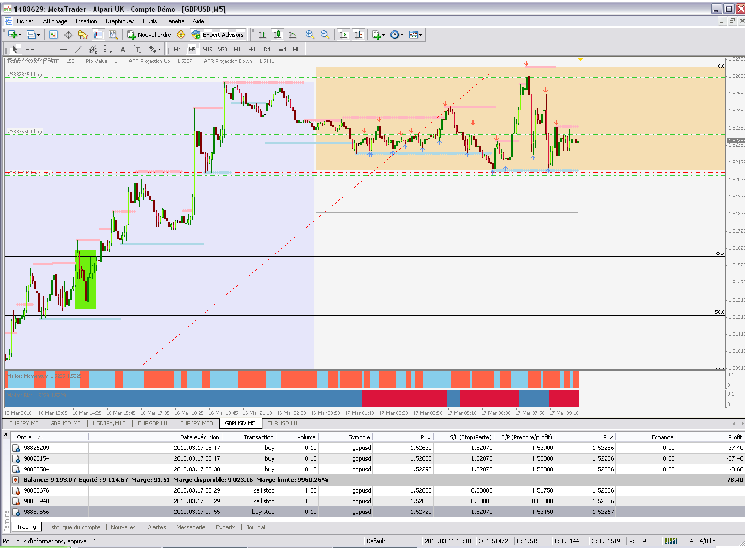This screenshot has width=750, height=548.
Task: Expand the Indicators list dropdown
Action: 379,34
